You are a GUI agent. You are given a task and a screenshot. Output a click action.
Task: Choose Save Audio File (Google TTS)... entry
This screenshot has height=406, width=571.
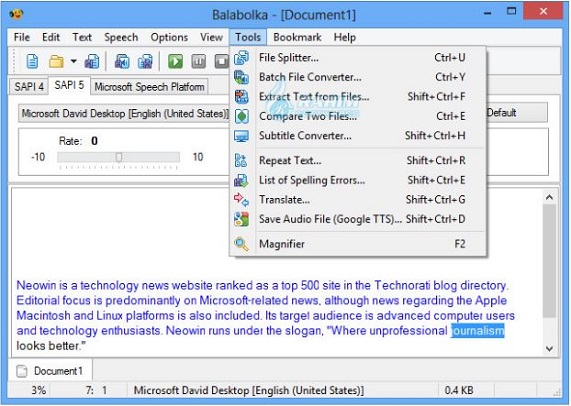point(358,219)
